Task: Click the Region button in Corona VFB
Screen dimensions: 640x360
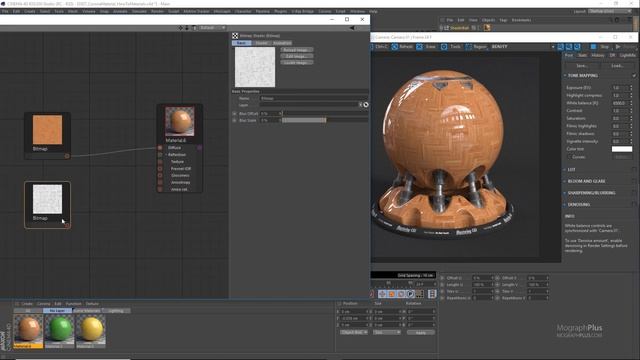Action: pyautogui.click(x=476, y=47)
